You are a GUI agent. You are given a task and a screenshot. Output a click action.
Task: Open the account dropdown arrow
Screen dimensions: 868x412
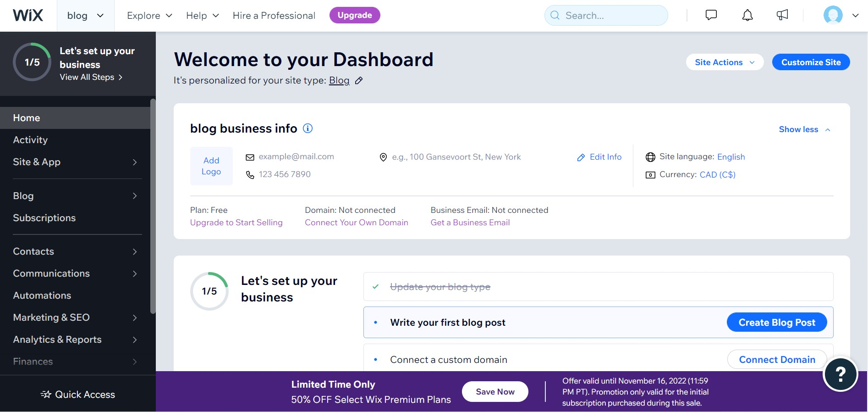pos(855,16)
